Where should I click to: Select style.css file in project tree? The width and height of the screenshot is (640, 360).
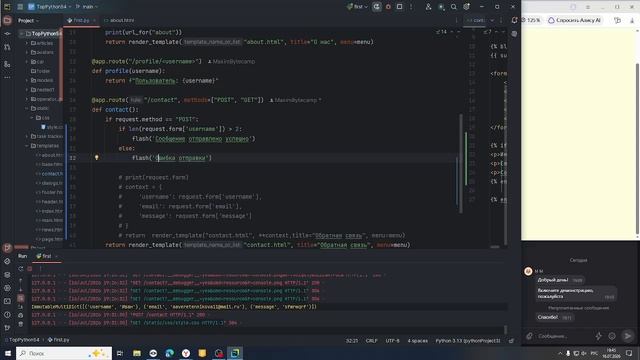51,127
